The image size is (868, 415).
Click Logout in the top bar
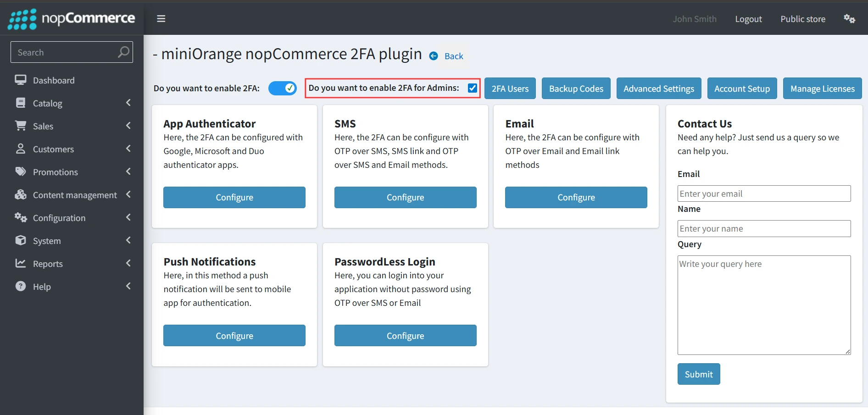click(x=748, y=19)
